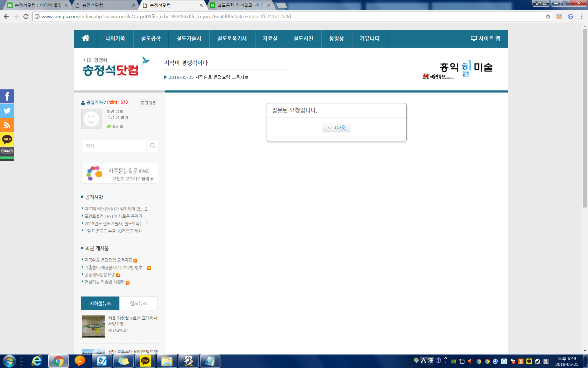Open the 철도공학 menu
The width and height of the screenshot is (588, 368).
150,39
